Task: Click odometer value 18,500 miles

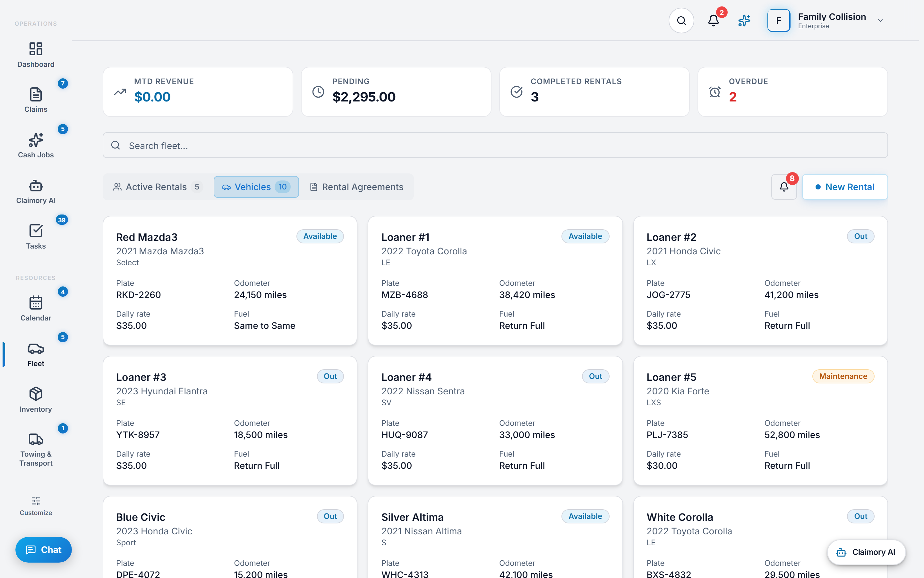Action: pyautogui.click(x=261, y=435)
